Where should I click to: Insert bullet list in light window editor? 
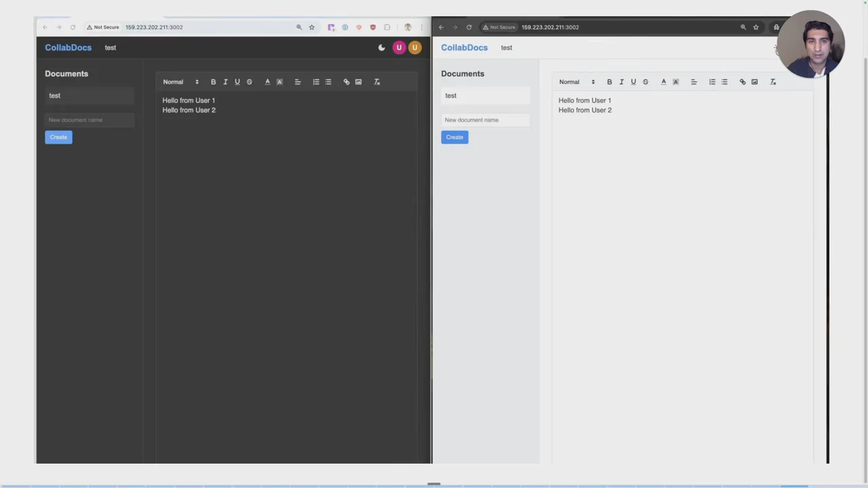point(724,82)
